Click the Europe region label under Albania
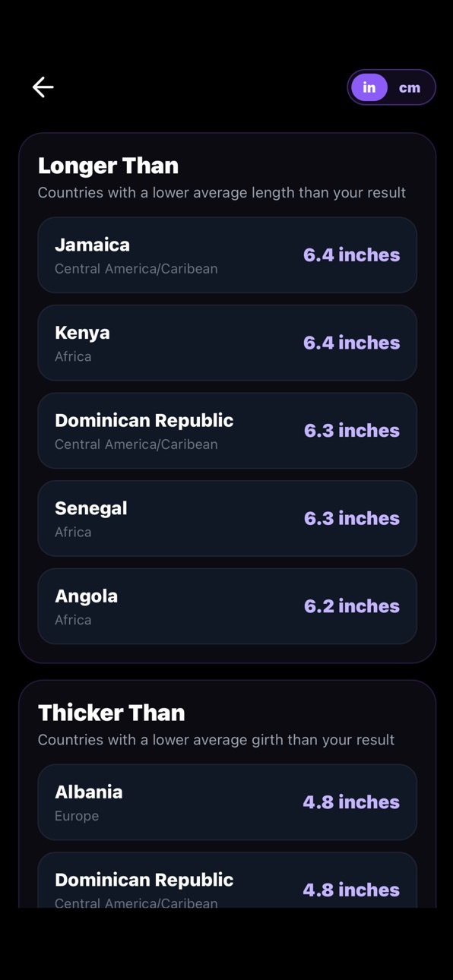This screenshot has width=453, height=980. 77,816
